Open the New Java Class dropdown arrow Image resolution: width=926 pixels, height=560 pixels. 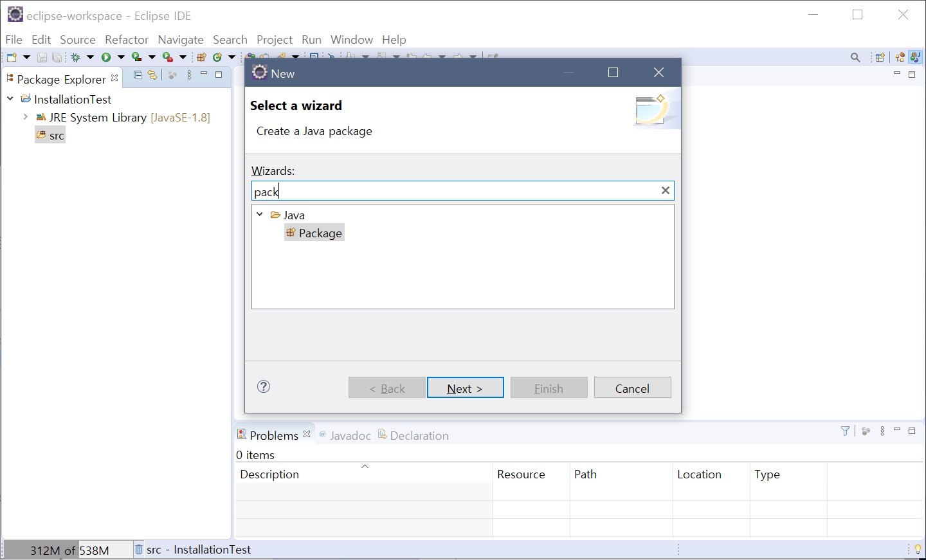tap(232, 57)
